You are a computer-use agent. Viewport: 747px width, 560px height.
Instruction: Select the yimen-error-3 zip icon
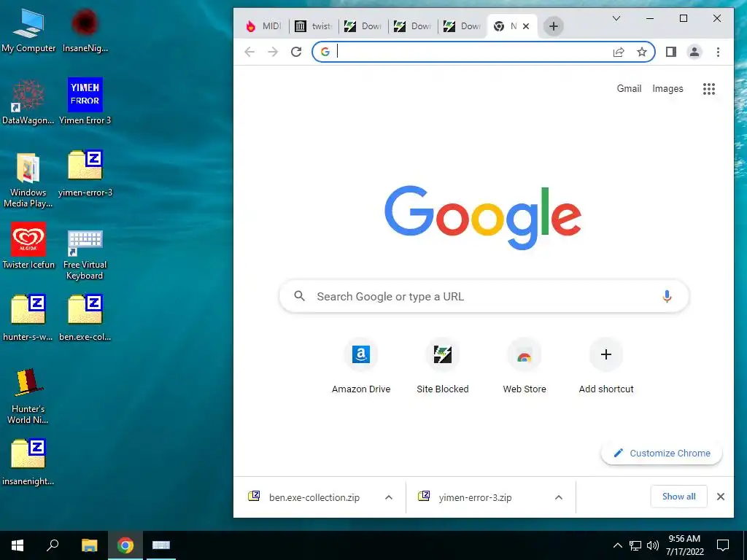coord(85,172)
